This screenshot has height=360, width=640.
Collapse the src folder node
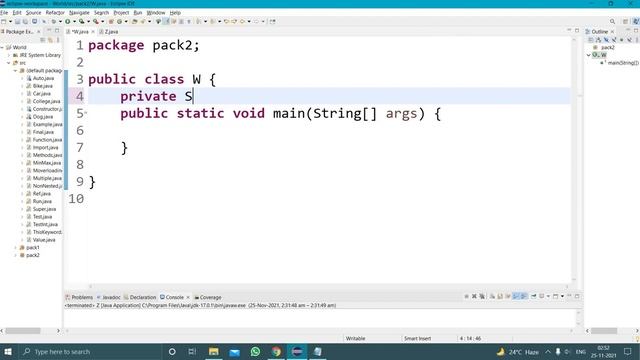[9, 63]
